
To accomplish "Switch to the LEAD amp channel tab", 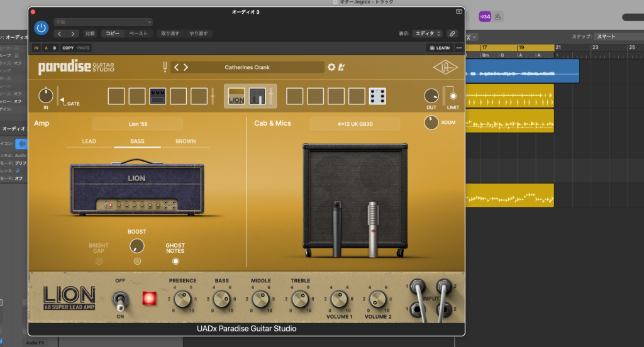I will (89, 141).
